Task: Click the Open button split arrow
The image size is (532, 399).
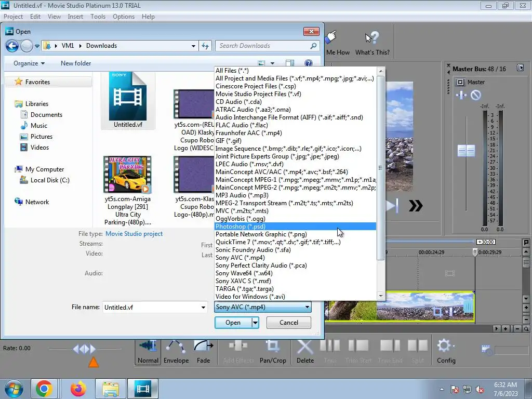Action: [x=255, y=323]
